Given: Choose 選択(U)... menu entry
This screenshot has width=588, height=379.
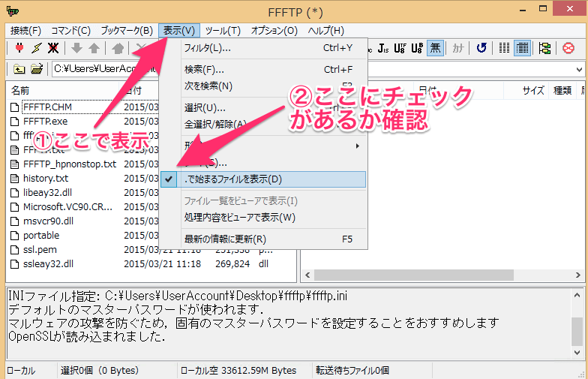Looking at the screenshot, I should 262,108.
